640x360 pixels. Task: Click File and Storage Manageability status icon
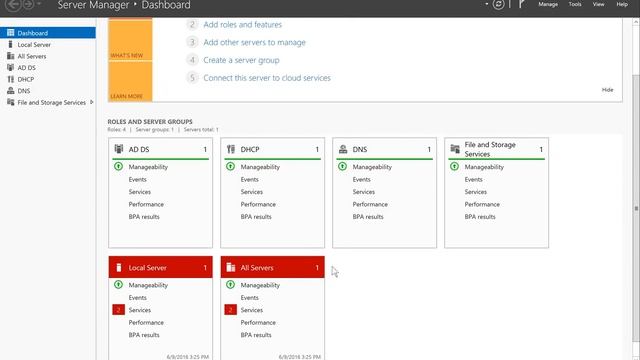[x=454, y=167]
